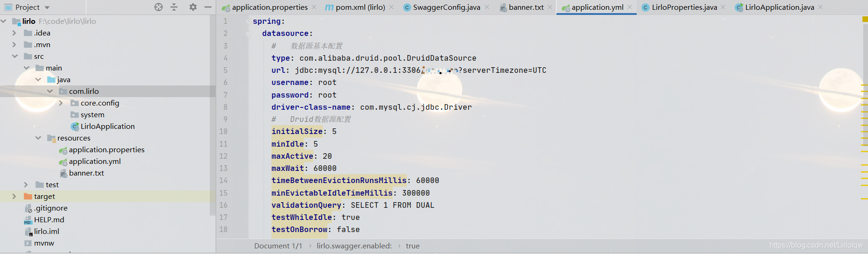Collapse the java folder
The height and width of the screenshot is (254, 868).
pyautogui.click(x=38, y=79)
